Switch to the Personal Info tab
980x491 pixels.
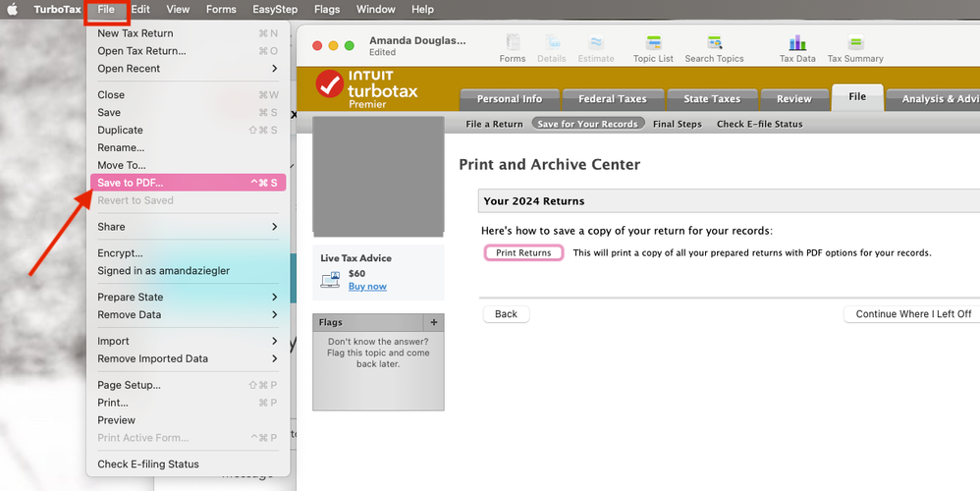coord(510,99)
